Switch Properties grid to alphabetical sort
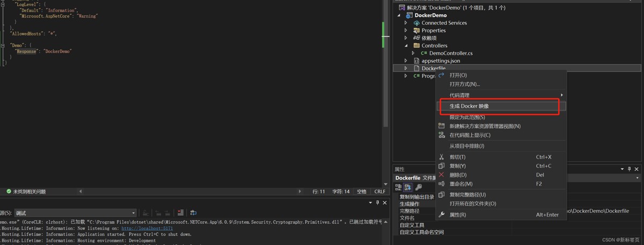 [408, 187]
